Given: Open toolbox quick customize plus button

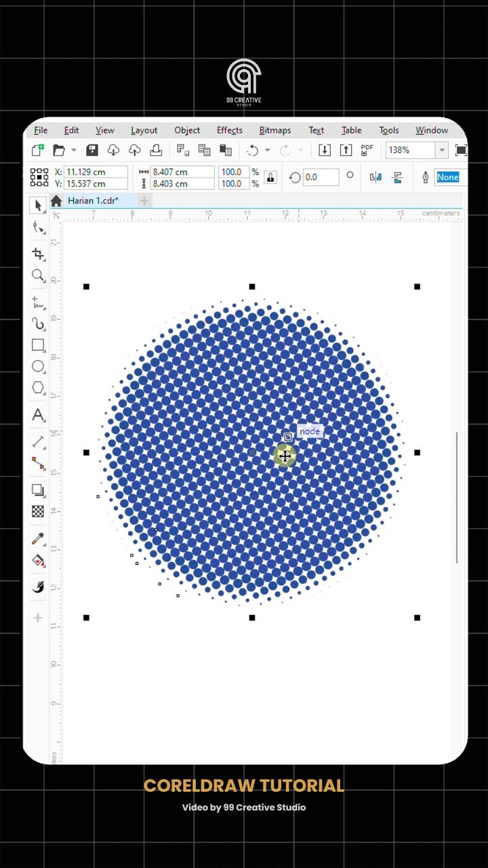Looking at the screenshot, I should 38,618.
